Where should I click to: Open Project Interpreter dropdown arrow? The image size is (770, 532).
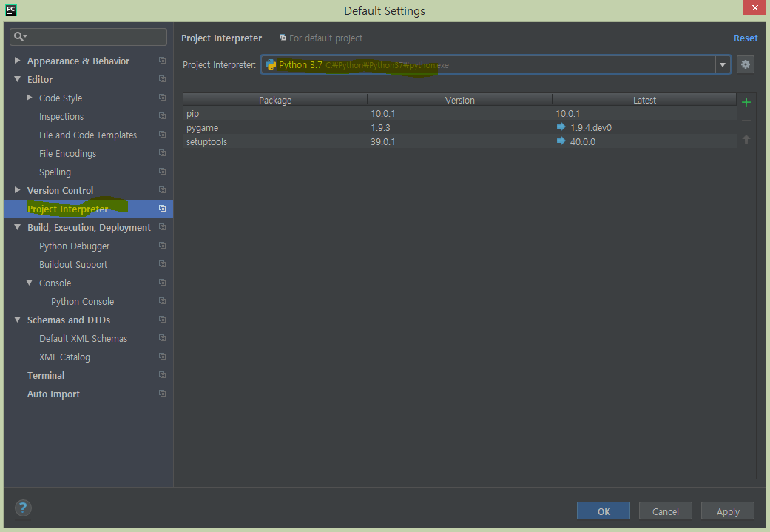click(x=723, y=65)
